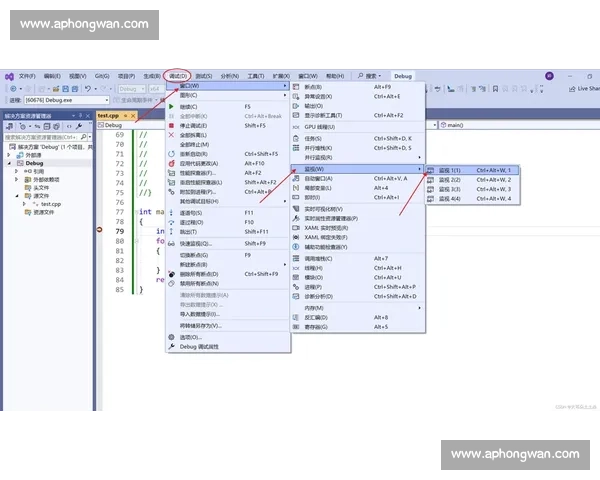Click the Delete All Breakpoints icon

pyautogui.click(x=171, y=274)
